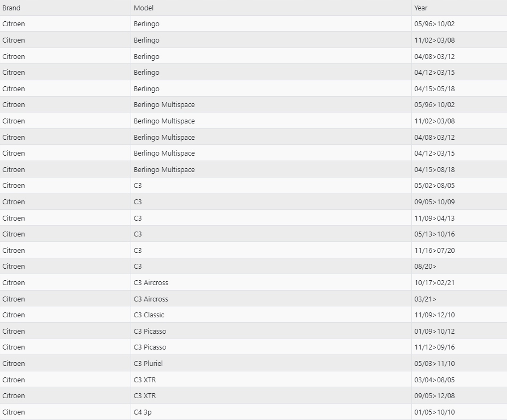Click year cell 01/09>10/12
Image resolution: width=507 pixels, height=420 pixels.
[x=434, y=332]
